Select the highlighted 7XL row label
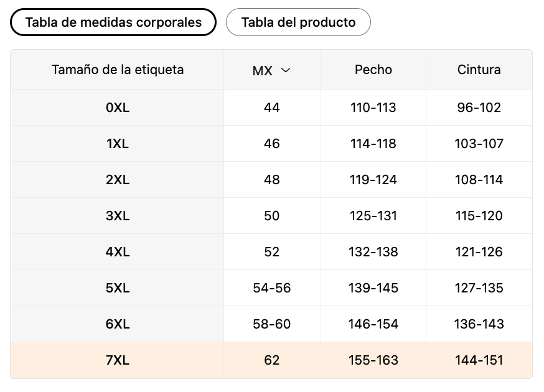This screenshot has width=544, height=392. click(118, 360)
